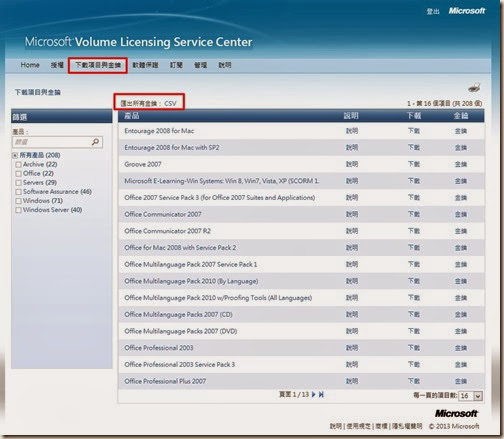Select the Entourage 2008 for Mac product name
This screenshot has height=439, width=504.
point(159,131)
